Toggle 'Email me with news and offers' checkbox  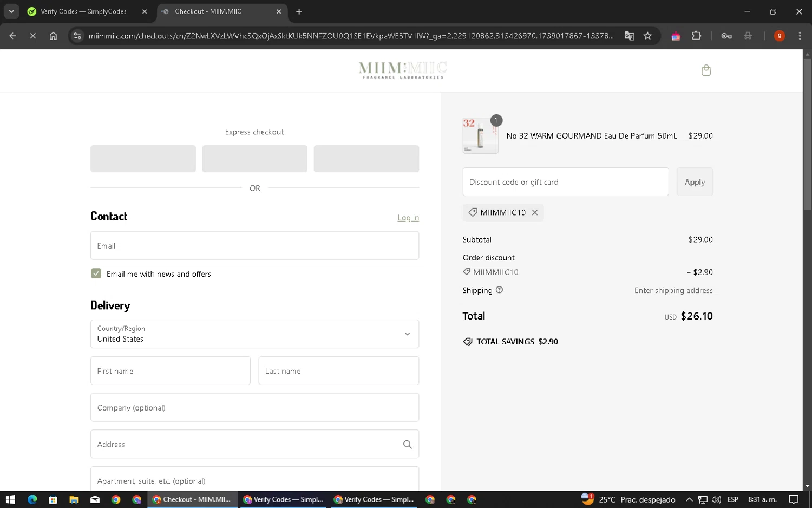pos(96,273)
